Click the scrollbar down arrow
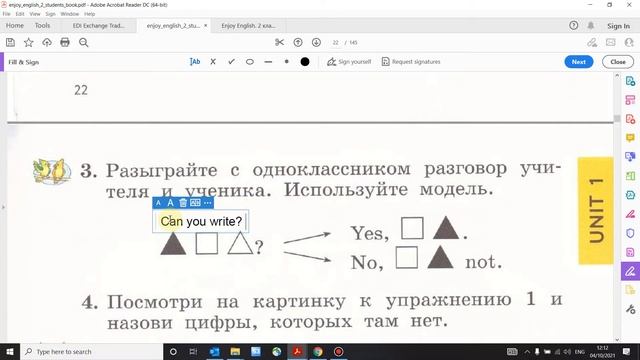This screenshot has width=640, height=360. pyautogui.click(x=617, y=340)
